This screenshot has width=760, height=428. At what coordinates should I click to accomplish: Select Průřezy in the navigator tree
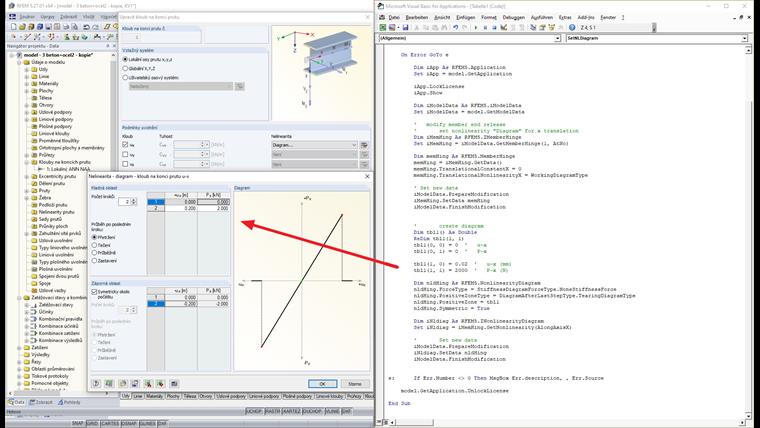[47, 155]
